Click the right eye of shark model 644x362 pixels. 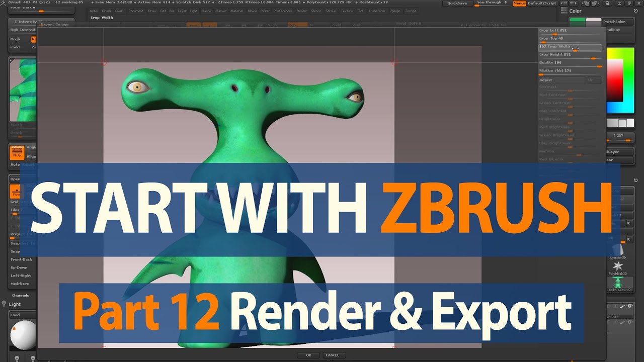(x=355, y=97)
